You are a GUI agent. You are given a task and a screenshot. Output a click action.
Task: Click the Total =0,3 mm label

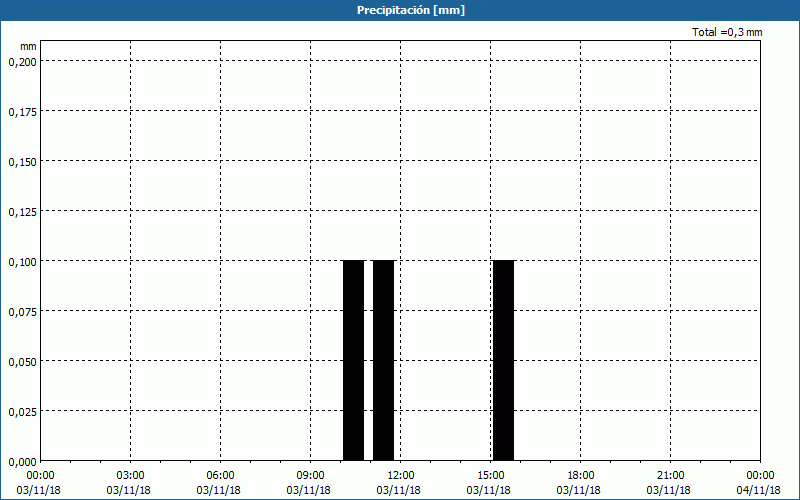(727, 32)
